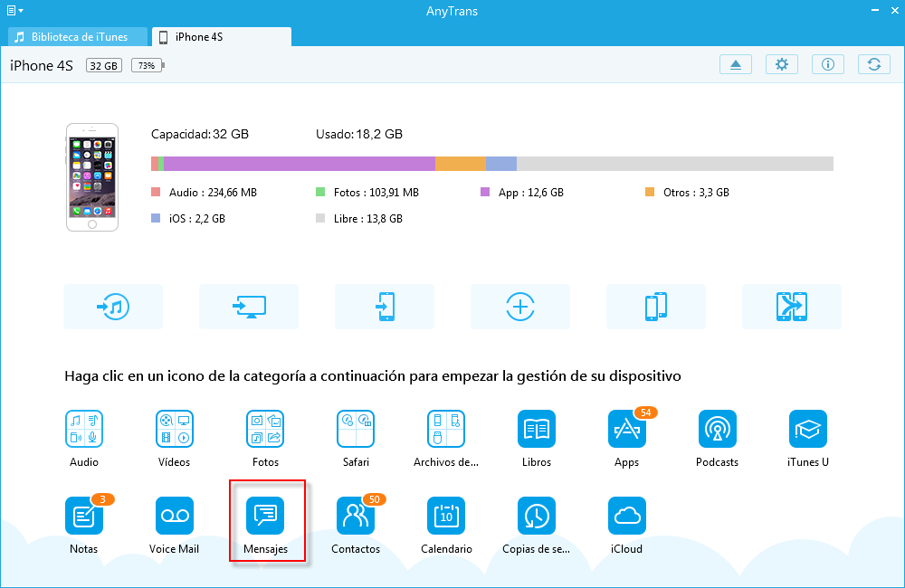905x588 pixels.
Task: Open the Contactos category
Action: pyautogui.click(x=356, y=516)
